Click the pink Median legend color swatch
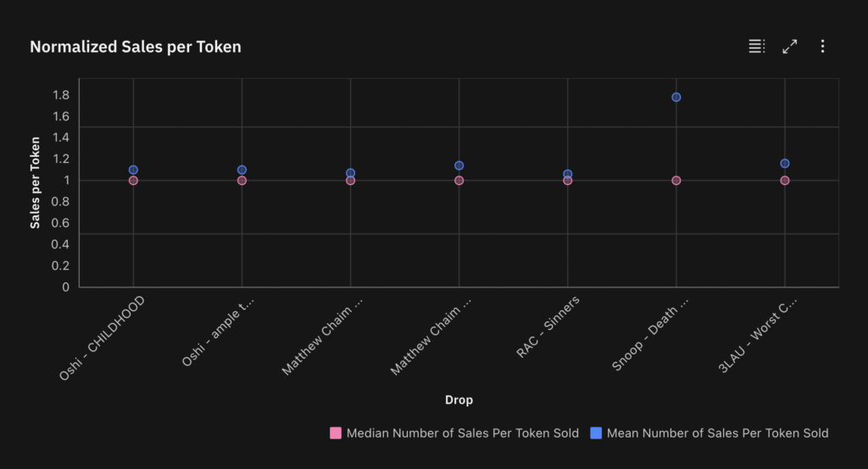868x469 pixels. [x=336, y=433]
